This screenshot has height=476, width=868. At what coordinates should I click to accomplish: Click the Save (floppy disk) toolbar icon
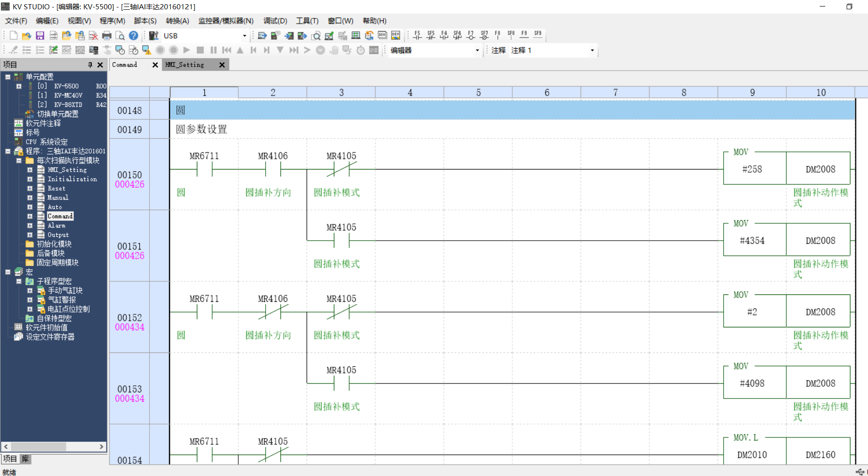click(x=40, y=36)
